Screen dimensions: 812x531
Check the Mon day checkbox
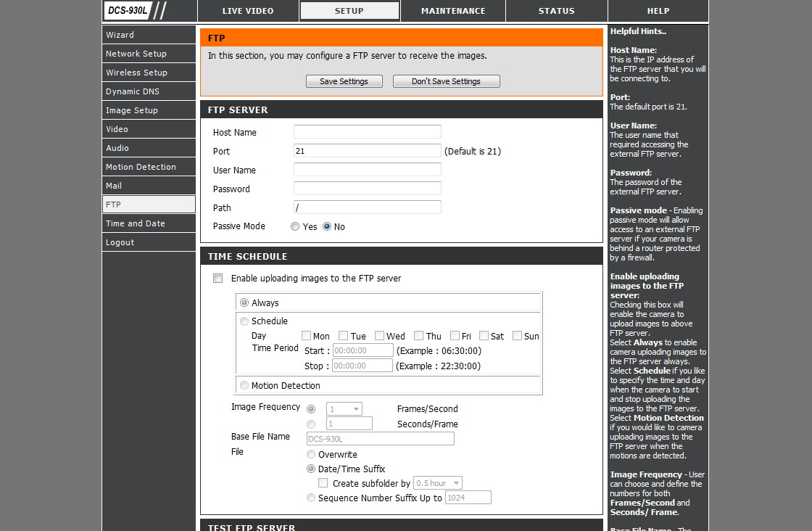306,336
